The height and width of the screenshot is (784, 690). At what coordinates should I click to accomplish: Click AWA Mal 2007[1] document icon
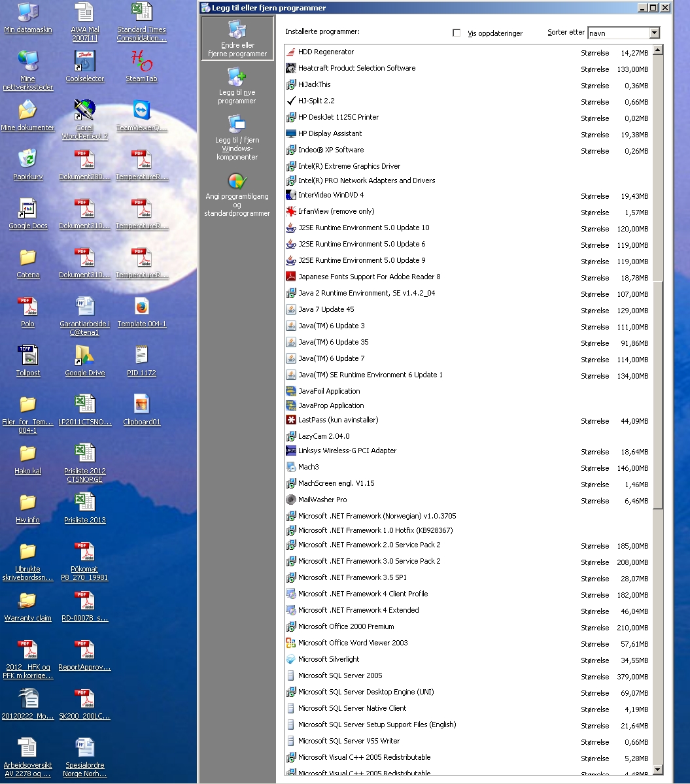[x=85, y=22]
